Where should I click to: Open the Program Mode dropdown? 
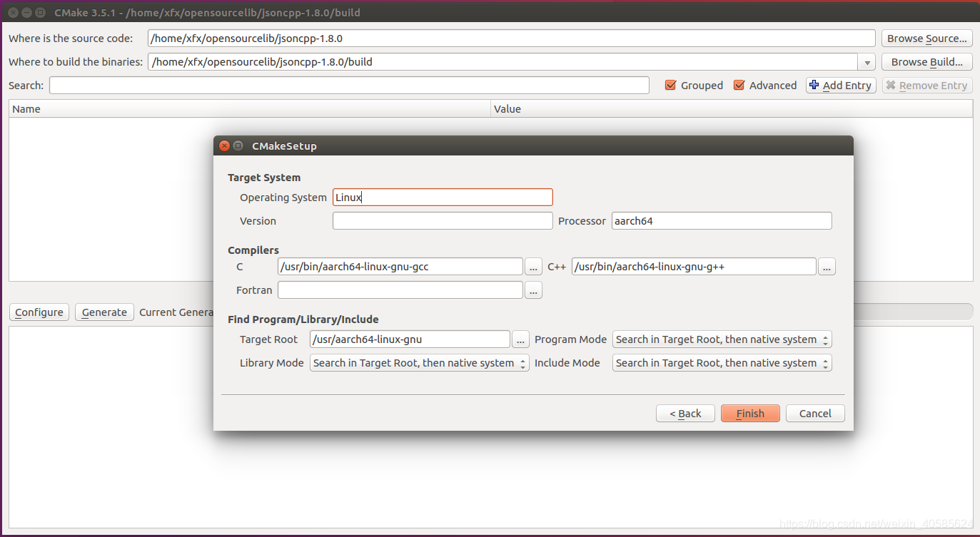click(722, 339)
